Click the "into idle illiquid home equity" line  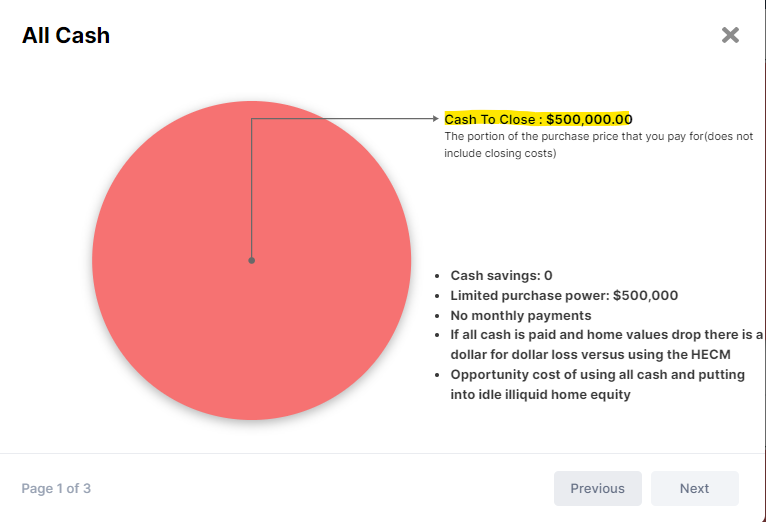click(540, 395)
